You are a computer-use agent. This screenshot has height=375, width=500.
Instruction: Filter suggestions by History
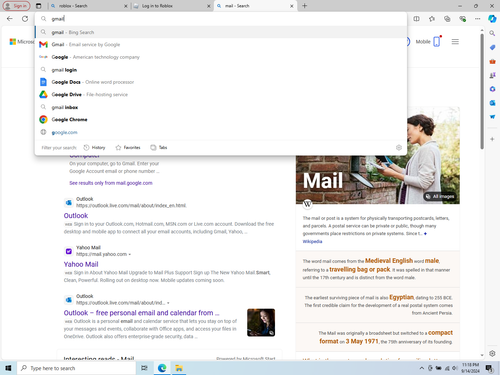tap(94, 147)
